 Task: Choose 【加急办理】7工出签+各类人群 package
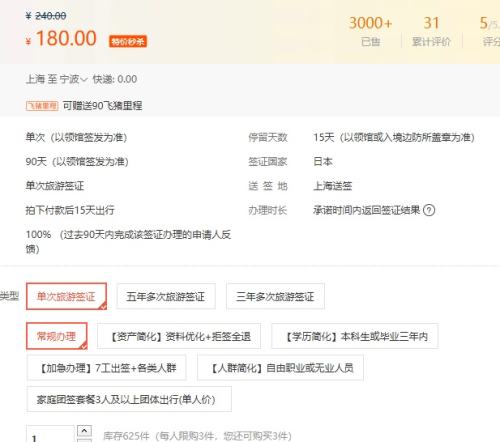pyautogui.click(x=107, y=368)
